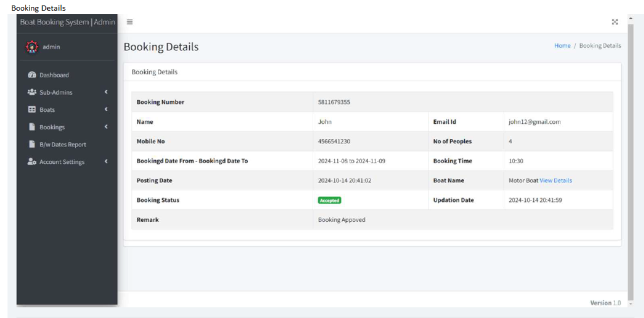Click the B/w Dates Report file icon

click(32, 144)
